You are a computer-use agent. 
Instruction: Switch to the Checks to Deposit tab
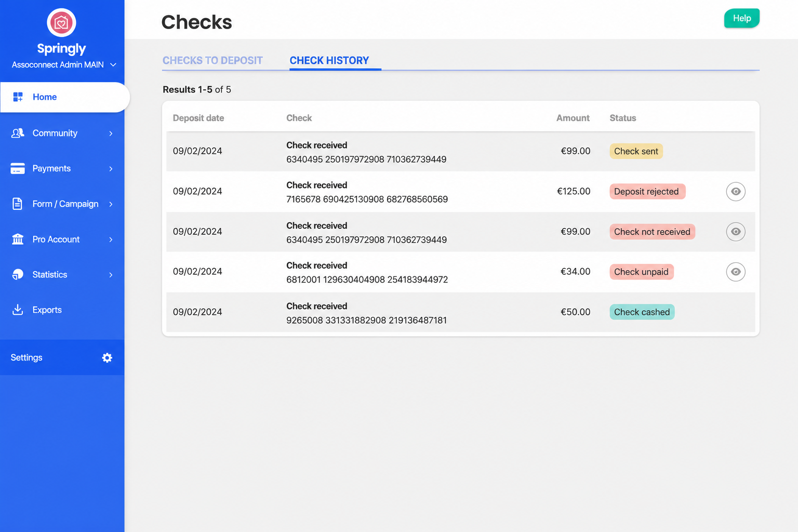click(x=212, y=61)
